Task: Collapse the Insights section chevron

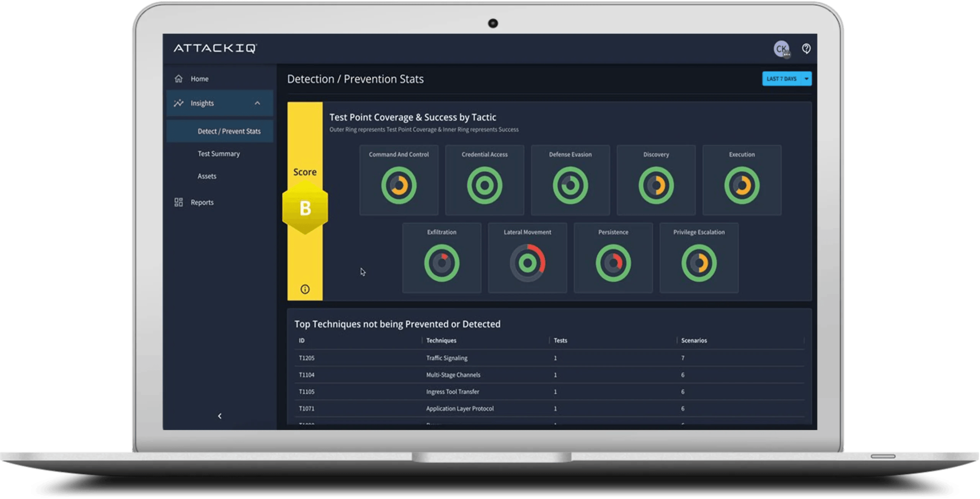Action: coord(258,103)
